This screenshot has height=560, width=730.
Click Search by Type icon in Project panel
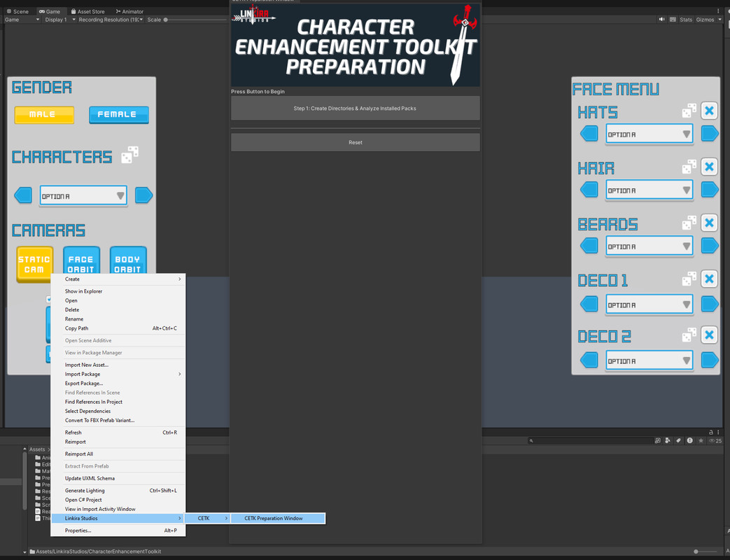tap(668, 440)
